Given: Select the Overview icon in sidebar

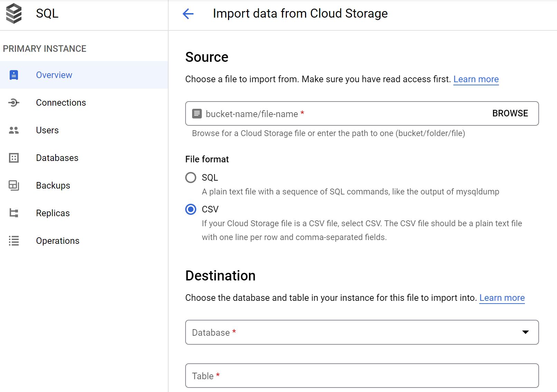Looking at the screenshot, I should tap(14, 75).
